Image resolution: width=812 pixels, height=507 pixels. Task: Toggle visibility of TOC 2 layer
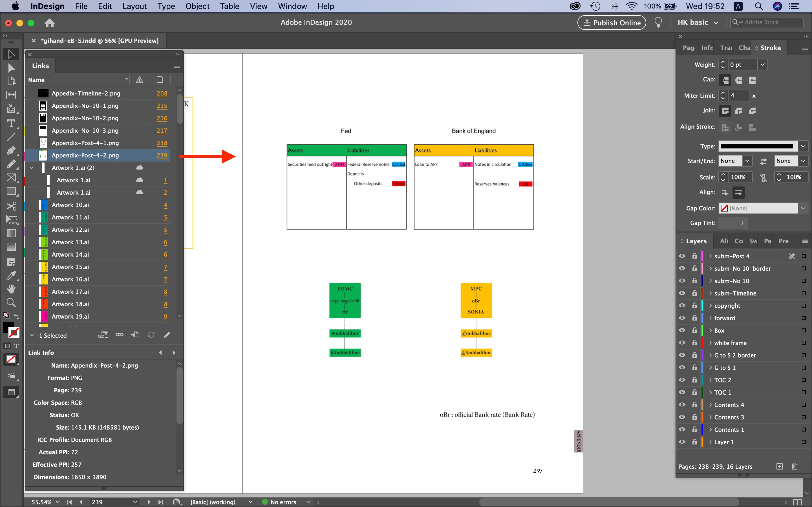(682, 380)
